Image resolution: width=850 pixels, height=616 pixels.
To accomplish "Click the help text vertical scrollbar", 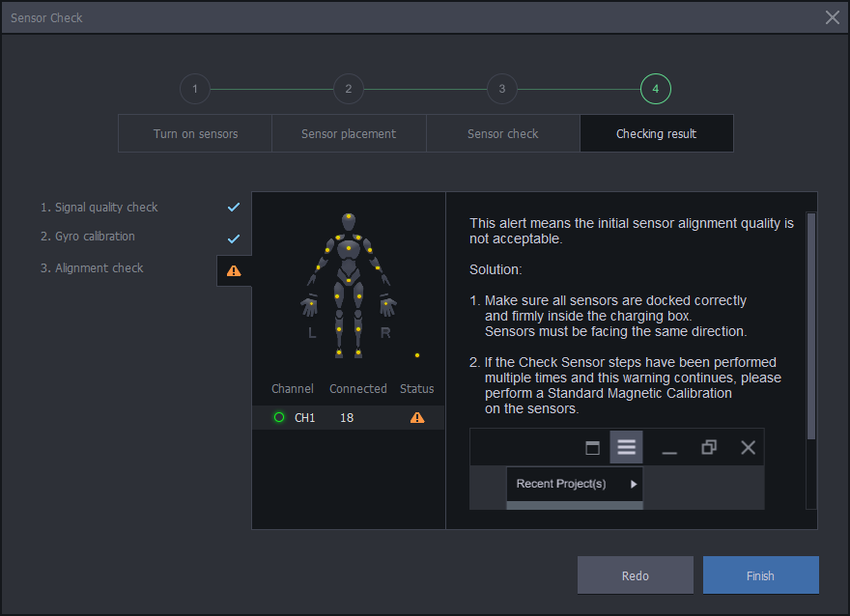I will click(x=811, y=325).
